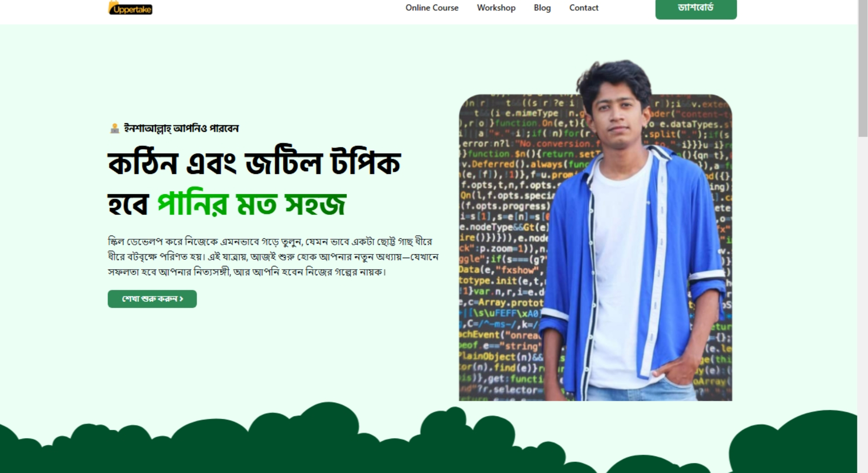This screenshot has height=473, width=868.
Task: Click the Uppertake logo
Action: coord(130,8)
